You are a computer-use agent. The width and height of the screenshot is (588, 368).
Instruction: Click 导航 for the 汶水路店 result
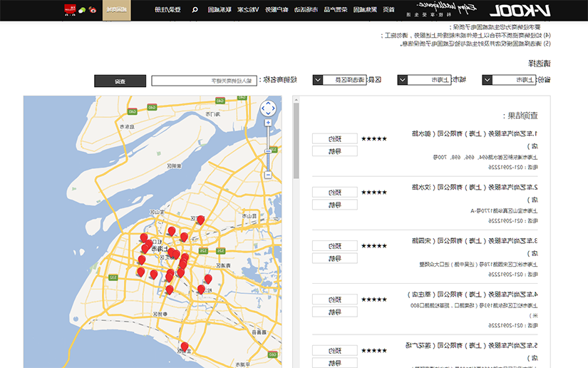click(335, 205)
